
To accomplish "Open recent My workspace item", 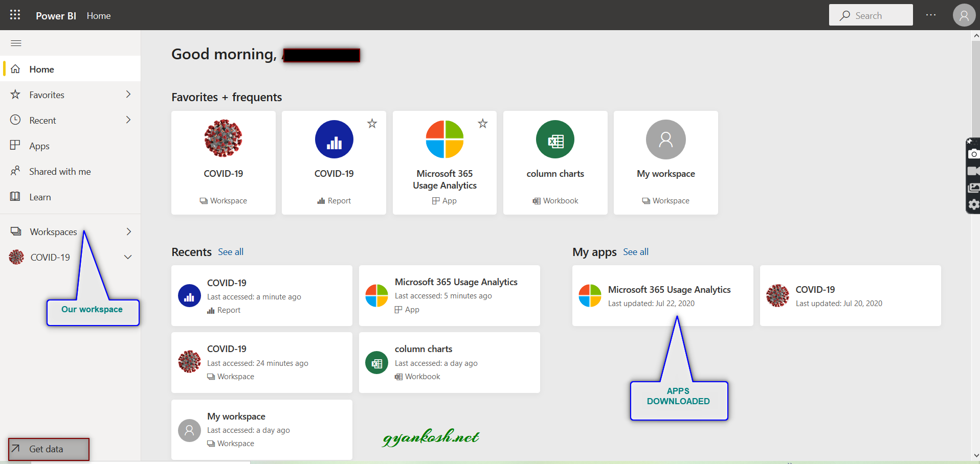I will pos(262,430).
